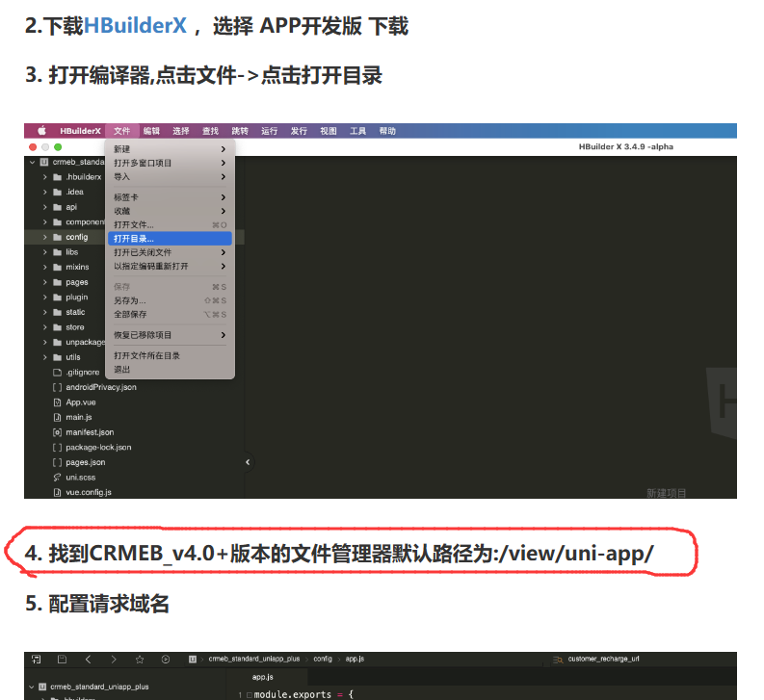Click the save icon in lower toolbar
Viewport: 764px width, 700px height.
[x=62, y=660]
